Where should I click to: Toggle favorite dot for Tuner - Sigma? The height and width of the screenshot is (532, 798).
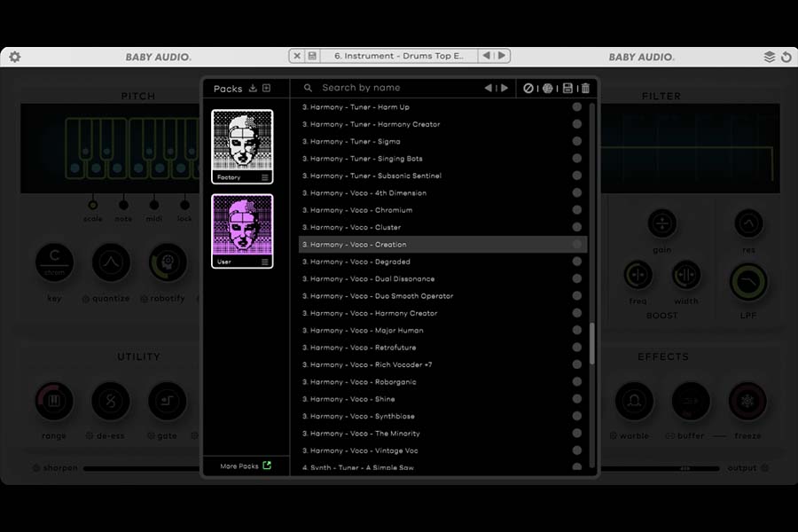pyautogui.click(x=576, y=141)
